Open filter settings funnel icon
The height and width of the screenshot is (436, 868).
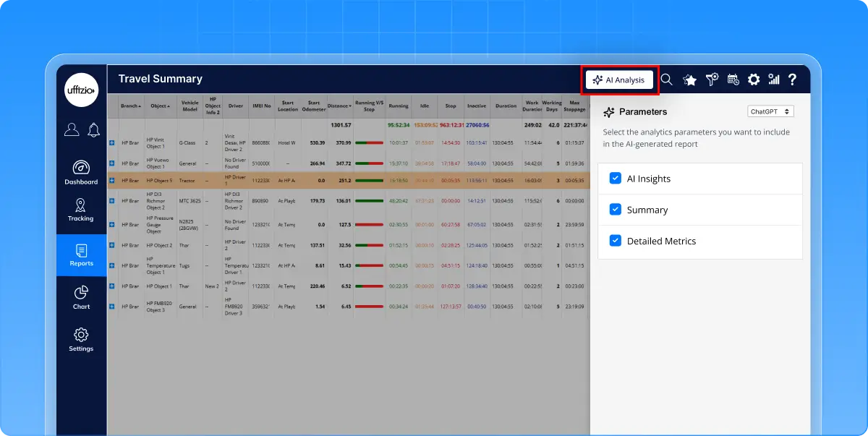point(712,80)
